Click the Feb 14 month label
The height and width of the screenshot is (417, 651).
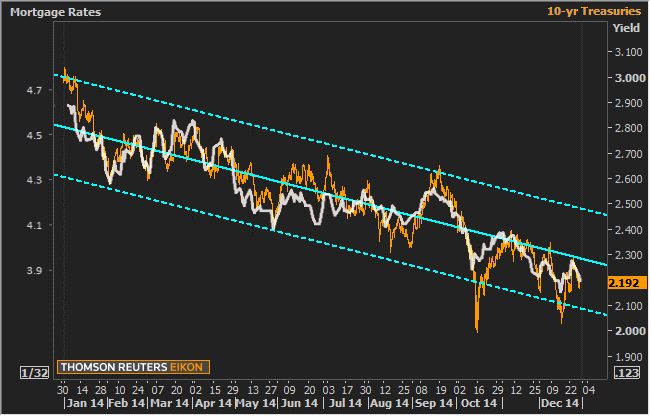point(127,404)
